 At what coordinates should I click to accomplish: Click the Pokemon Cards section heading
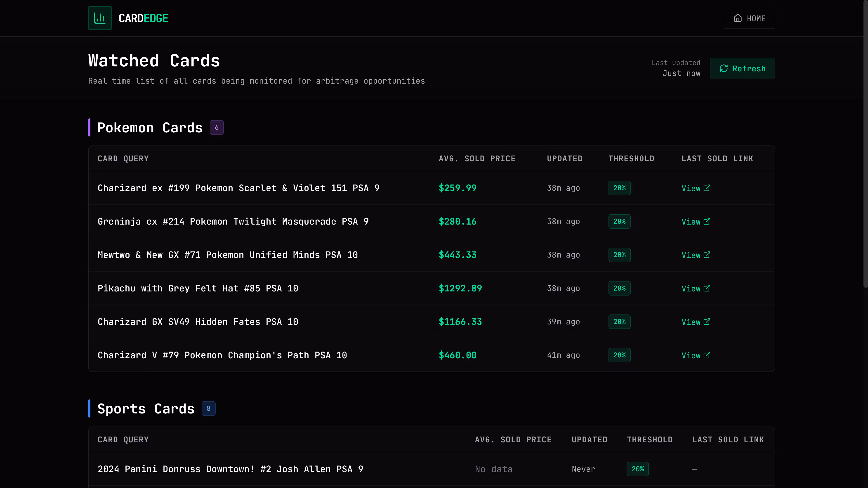point(150,128)
